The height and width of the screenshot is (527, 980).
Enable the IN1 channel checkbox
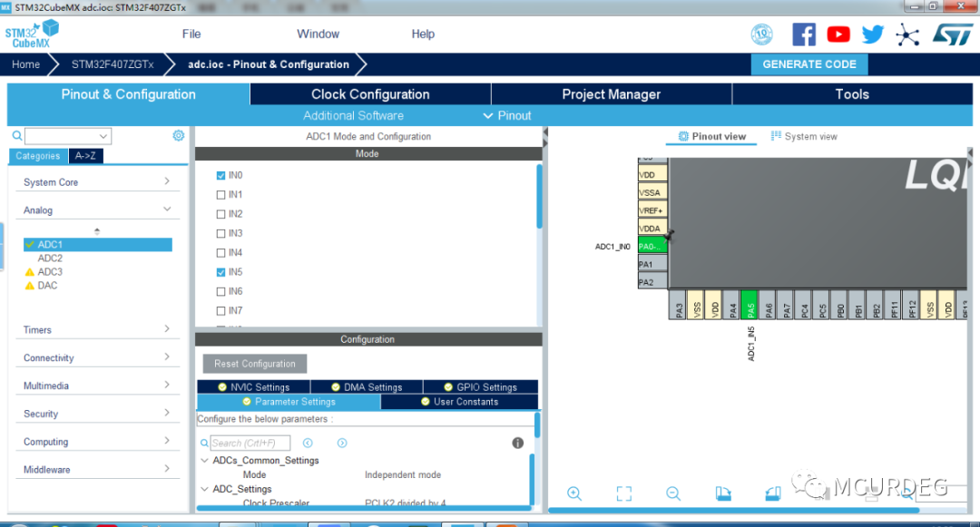tap(220, 195)
